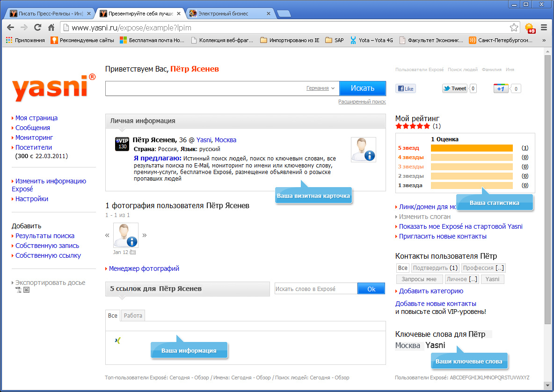The height and width of the screenshot is (392, 554).
Task: Open the Менеджер фотографий link
Action: [144, 269]
